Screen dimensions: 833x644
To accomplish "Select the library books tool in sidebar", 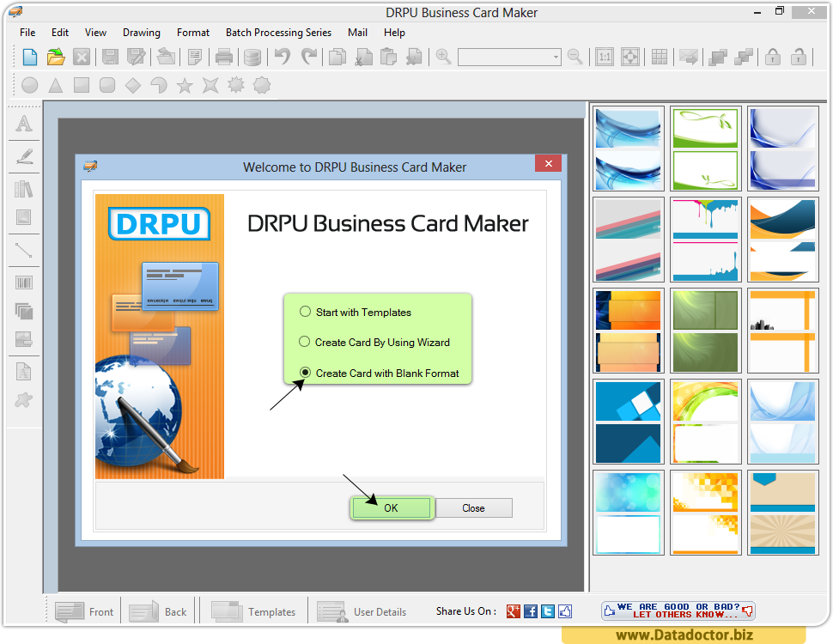I will (x=24, y=189).
